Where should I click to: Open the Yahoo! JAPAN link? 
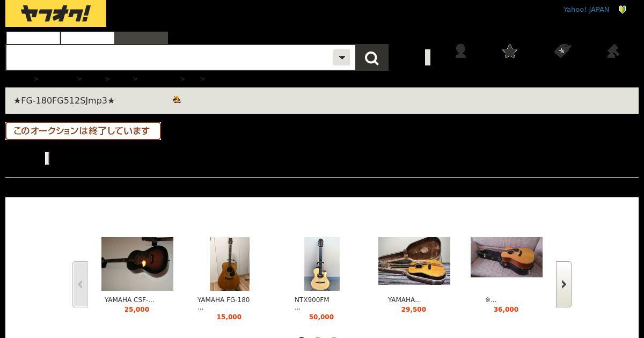tap(586, 10)
